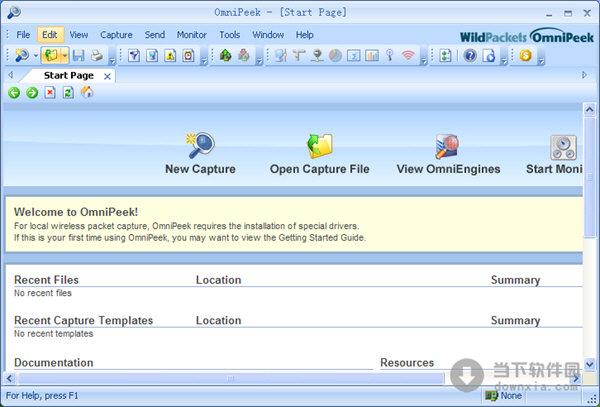This screenshot has height=407, width=600.
Task: Click the large Open Capture File folder icon
Action: coord(320,146)
